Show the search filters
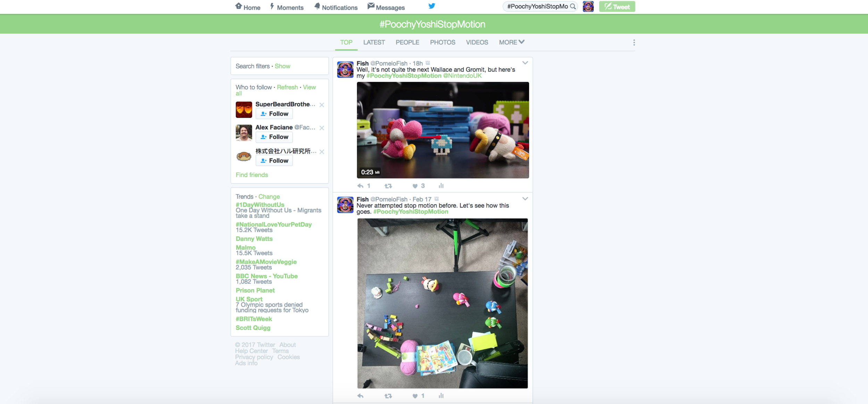This screenshot has height=404, width=868. [x=282, y=66]
